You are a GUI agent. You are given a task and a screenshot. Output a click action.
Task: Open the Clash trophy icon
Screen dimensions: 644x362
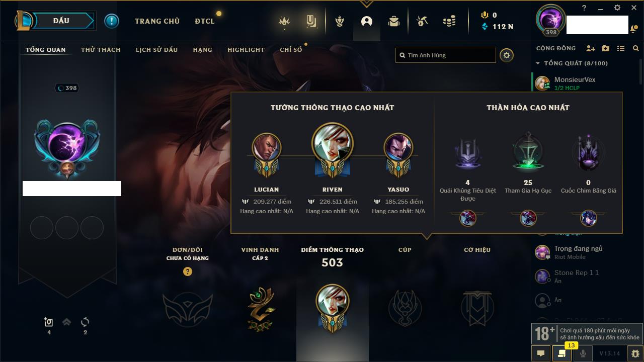(x=340, y=21)
